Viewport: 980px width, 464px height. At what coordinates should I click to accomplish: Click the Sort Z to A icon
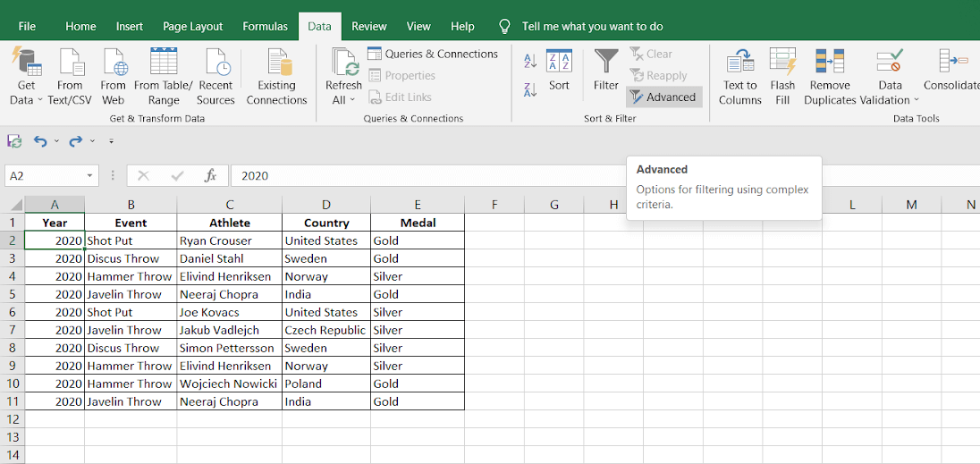tap(530, 89)
